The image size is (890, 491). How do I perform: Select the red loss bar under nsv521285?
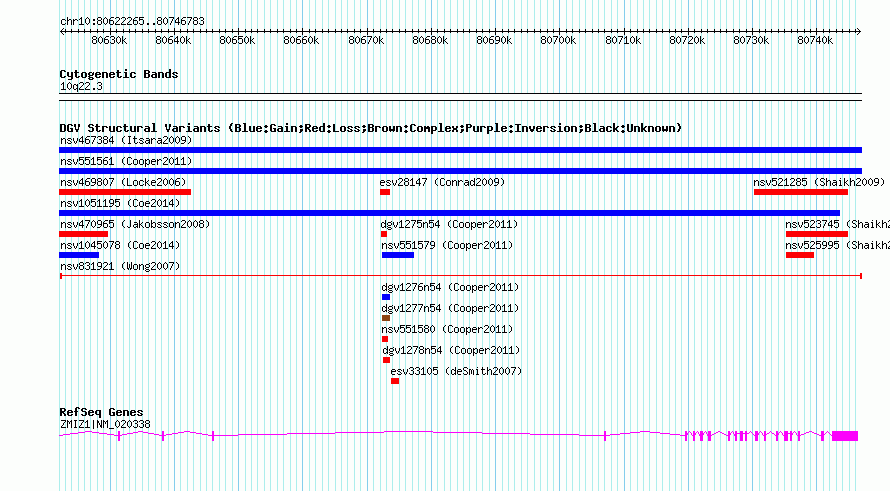(x=801, y=192)
